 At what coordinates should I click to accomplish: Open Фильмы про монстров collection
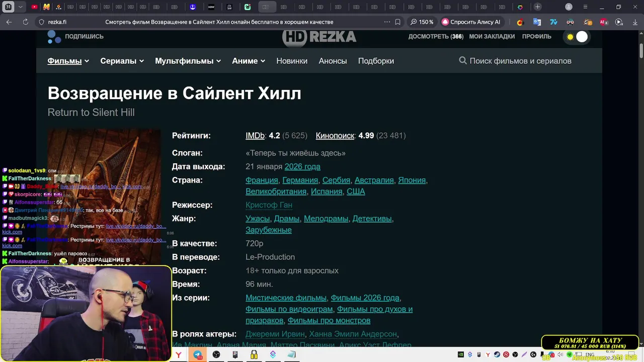(329, 320)
